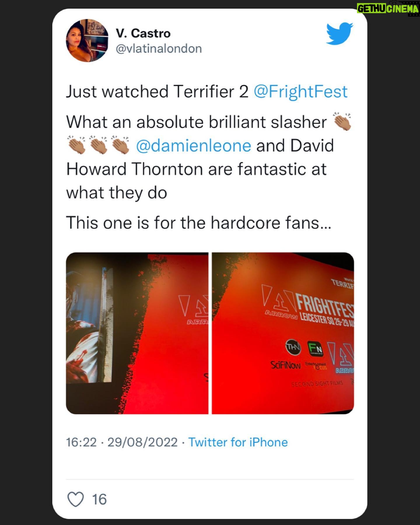Open the Twitter for iPhone link
This screenshot has height=525, width=420.
coord(238,442)
